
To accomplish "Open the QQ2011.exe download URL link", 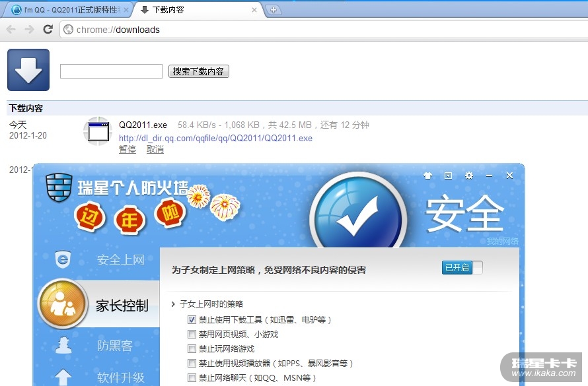I will coord(215,138).
